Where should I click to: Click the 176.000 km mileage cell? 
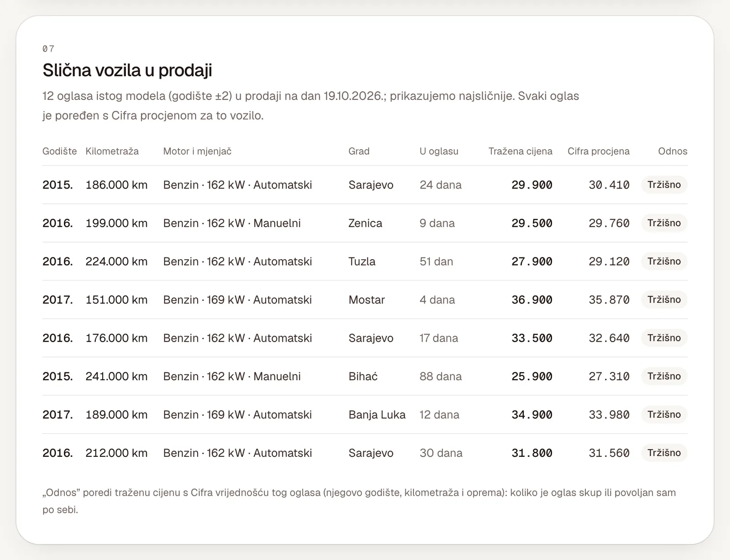[x=116, y=338]
